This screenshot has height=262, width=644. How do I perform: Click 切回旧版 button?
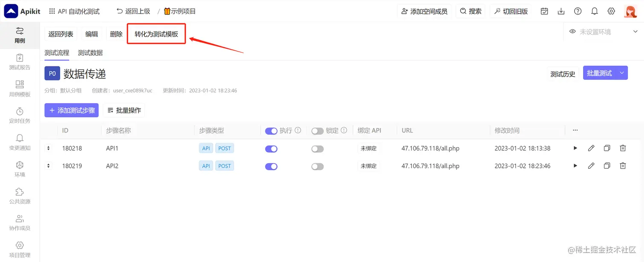point(511,12)
